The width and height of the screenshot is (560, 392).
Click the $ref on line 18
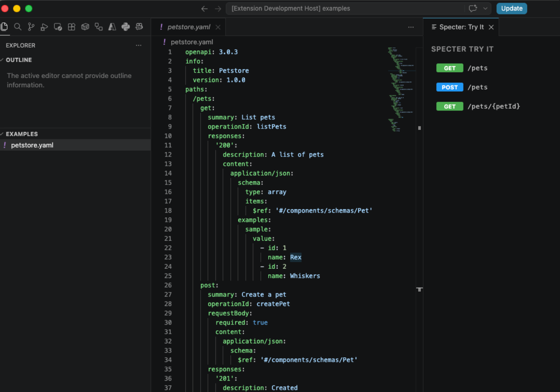pyautogui.click(x=312, y=210)
